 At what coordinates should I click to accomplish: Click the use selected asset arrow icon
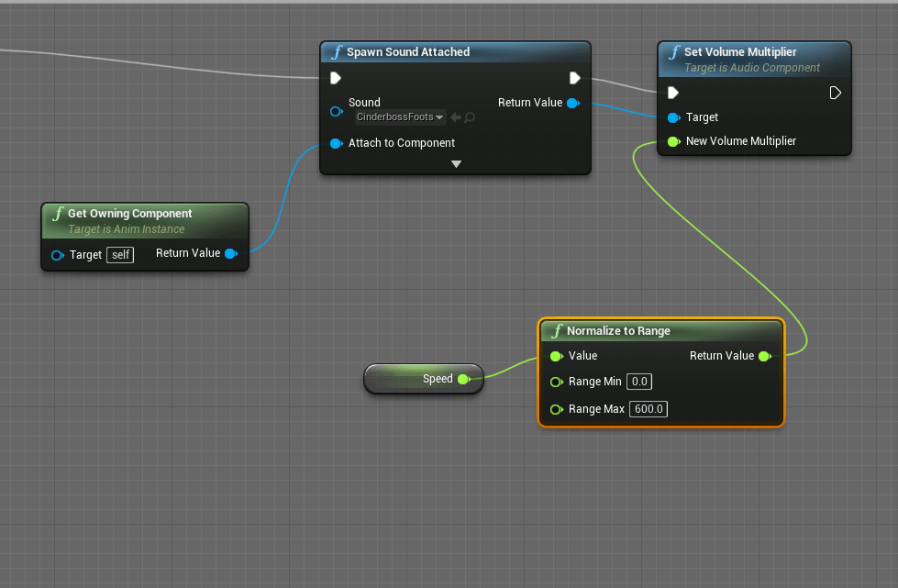455,117
